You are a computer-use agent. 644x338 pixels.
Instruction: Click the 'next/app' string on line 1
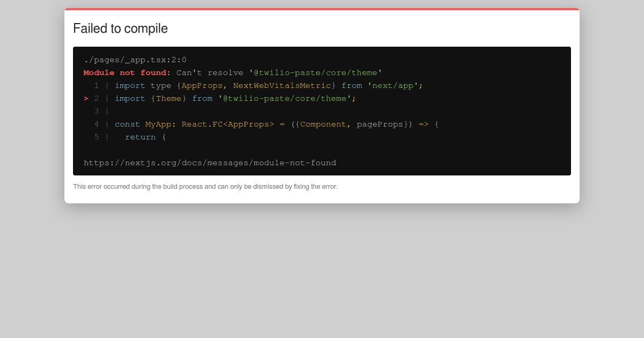(394, 85)
